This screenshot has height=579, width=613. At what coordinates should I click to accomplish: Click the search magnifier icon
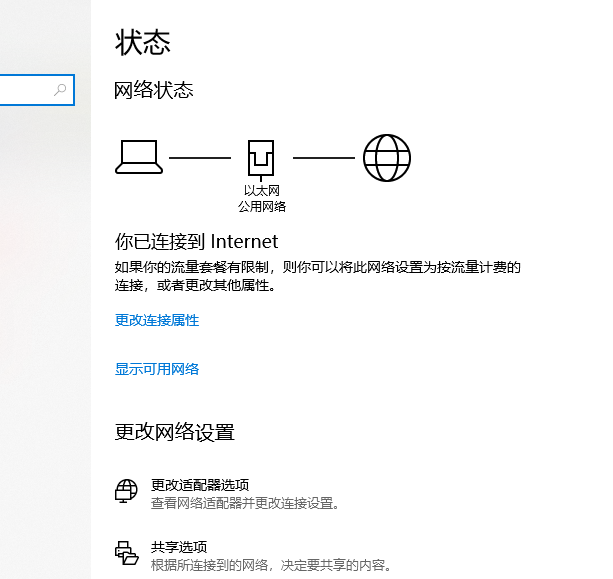point(60,90)
